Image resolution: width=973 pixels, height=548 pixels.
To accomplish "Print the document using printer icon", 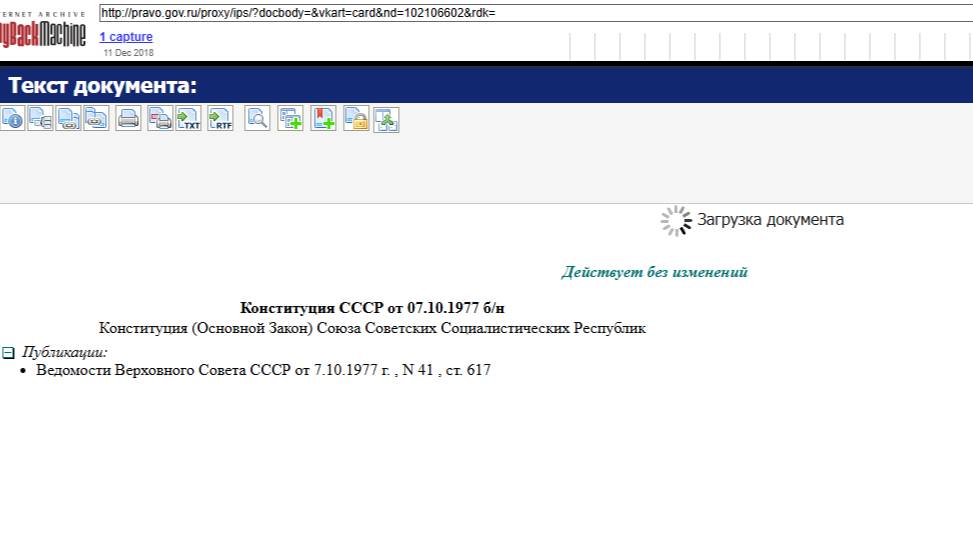I will [129, 119].
